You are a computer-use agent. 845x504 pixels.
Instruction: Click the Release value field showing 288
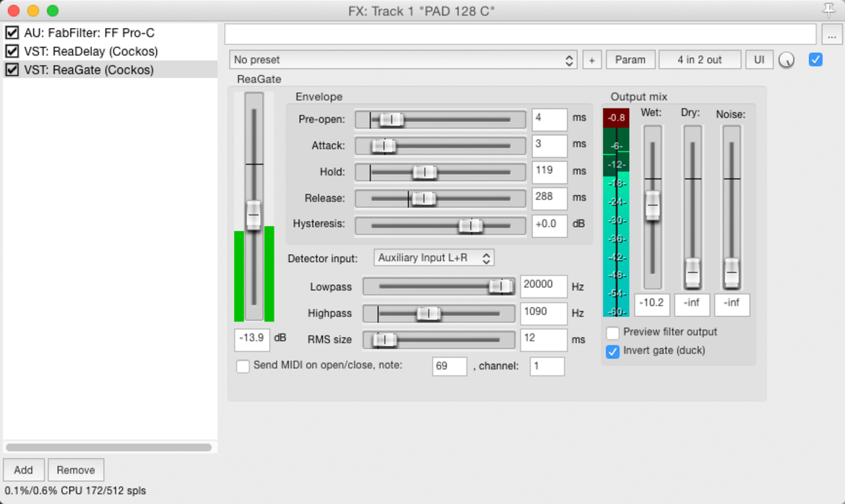(x=549, y=199)
